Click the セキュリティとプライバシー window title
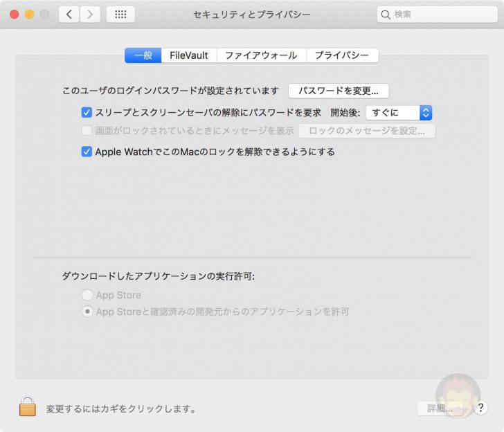The image size is (504, 432). pos(252,15)
